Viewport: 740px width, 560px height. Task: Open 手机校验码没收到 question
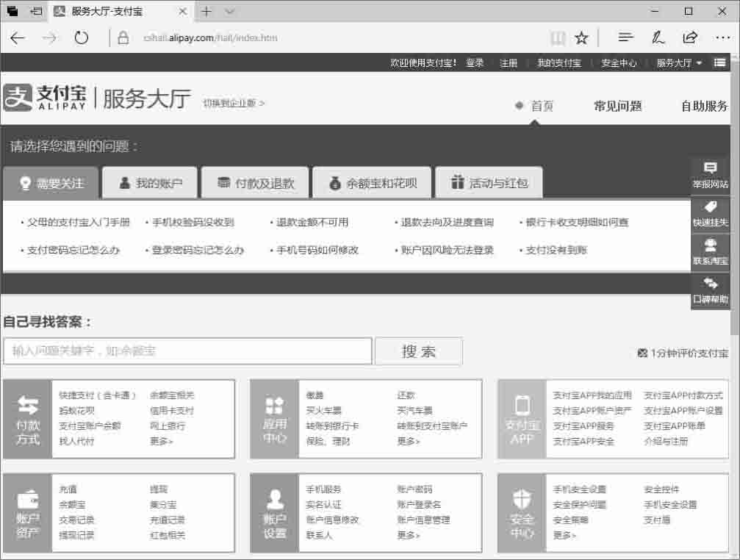click(x=193, y=222)
